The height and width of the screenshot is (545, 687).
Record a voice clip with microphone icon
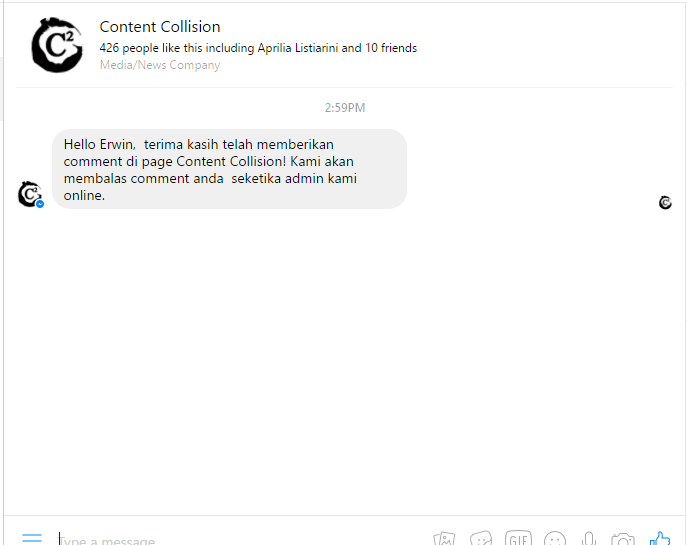589,539
